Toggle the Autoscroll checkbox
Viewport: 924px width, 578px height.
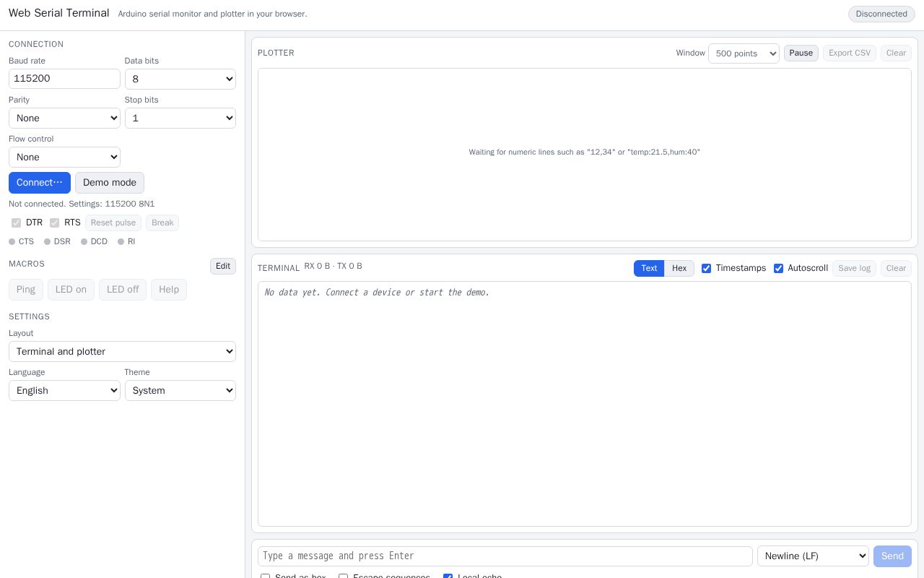pos(778,268)
